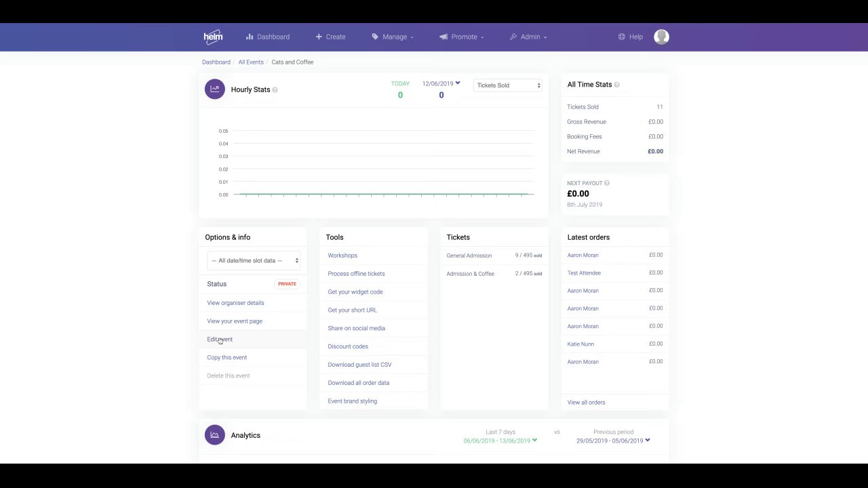
Task: Expand the Admin menu
Action: (528, 37)
